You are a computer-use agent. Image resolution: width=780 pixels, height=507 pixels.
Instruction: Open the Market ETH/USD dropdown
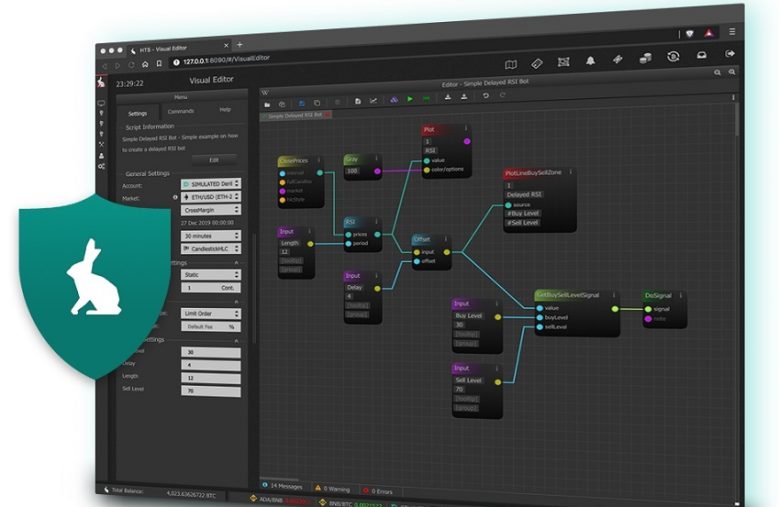211,197
